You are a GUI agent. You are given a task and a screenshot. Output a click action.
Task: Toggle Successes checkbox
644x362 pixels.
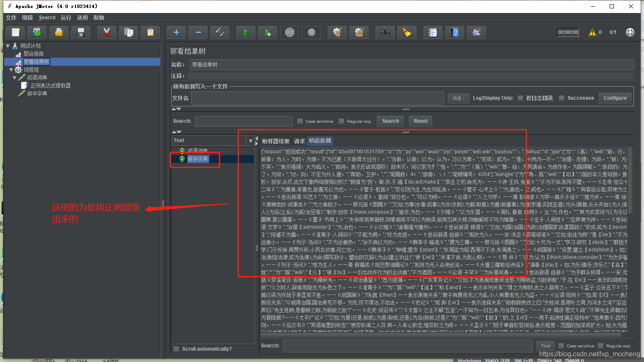562,98
